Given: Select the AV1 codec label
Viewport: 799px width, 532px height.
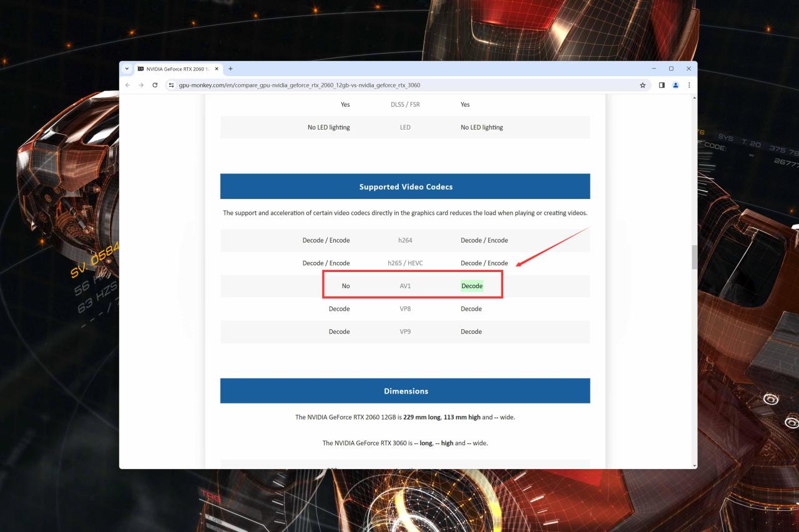Looking at the screenshot, I should (x=405, y=286).
